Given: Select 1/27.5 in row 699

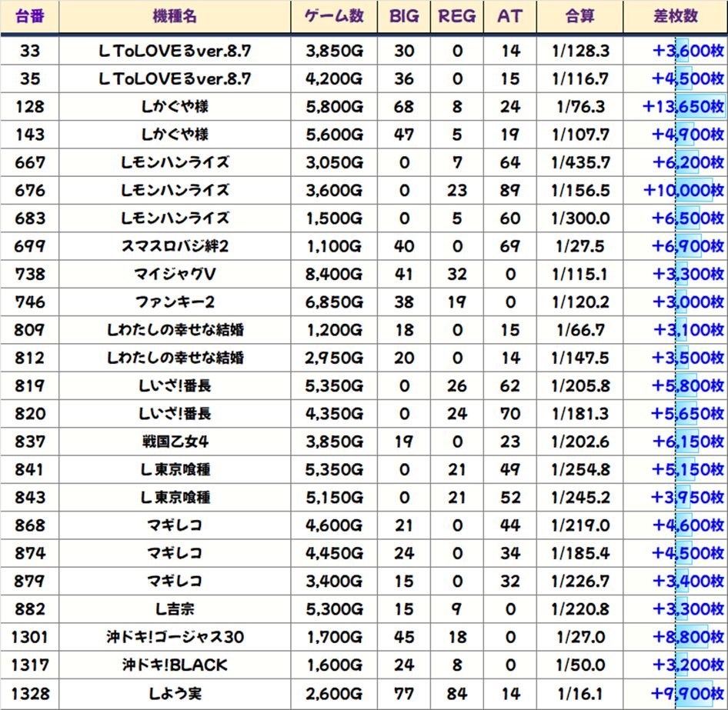Looking at the screenshot, I should tap(580, 246).
